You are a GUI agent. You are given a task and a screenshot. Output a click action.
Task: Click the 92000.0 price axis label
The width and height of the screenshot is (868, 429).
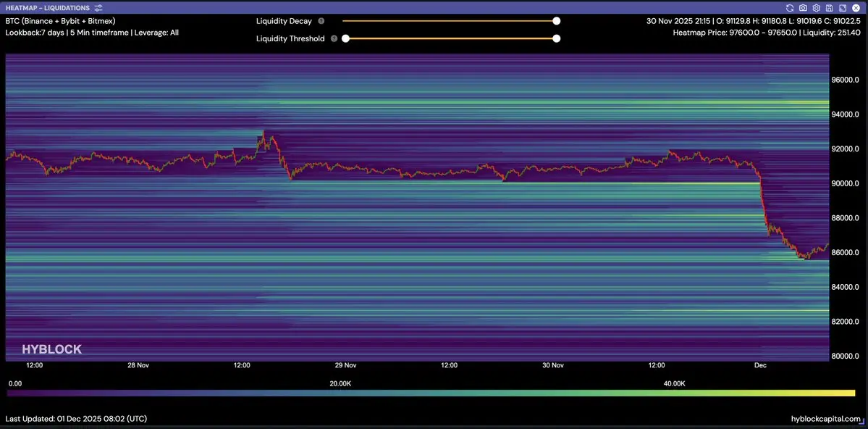(x=845, y=149)
